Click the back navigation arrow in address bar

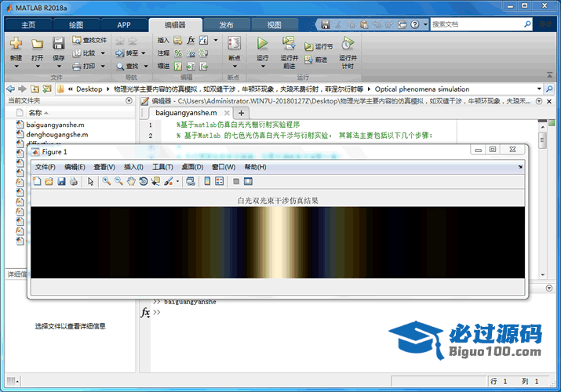pyautogui.click(x=10, y=89)
